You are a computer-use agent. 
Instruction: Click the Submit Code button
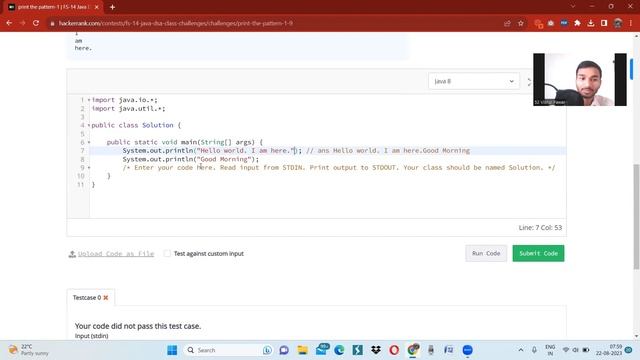tap(538, 253)
